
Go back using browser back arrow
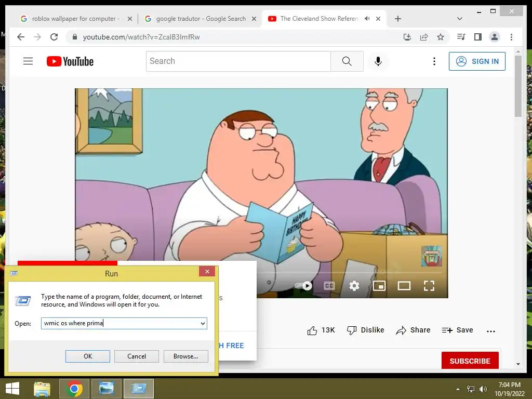(21, 37)
